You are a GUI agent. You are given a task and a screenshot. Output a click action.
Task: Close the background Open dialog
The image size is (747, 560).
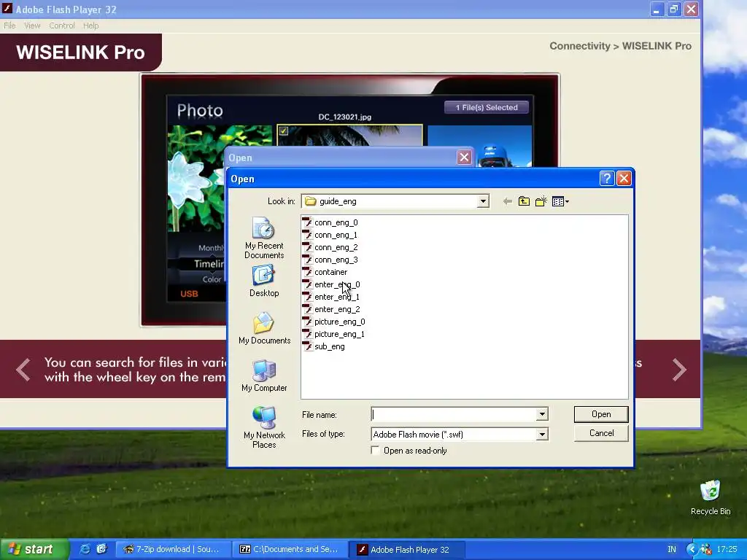[x=464, y=157]
